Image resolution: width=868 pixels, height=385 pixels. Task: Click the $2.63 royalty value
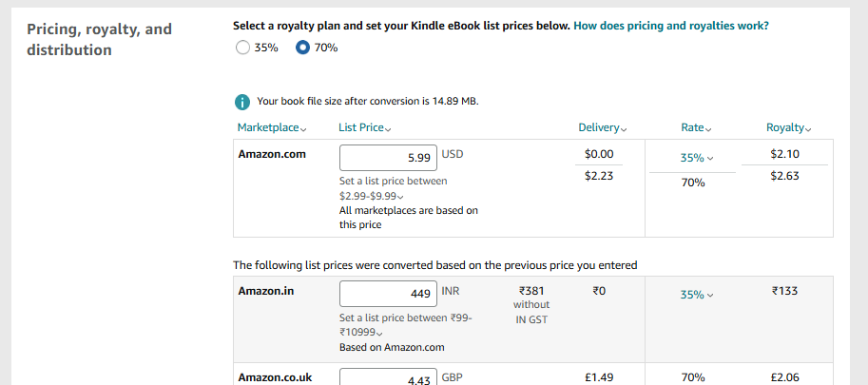[x=785, y=175]
